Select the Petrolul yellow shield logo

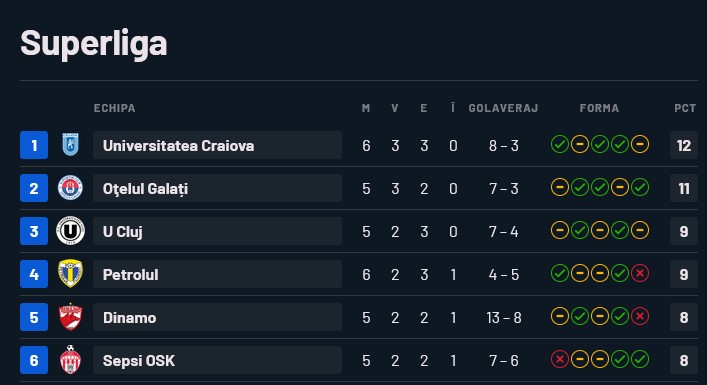coord(70,274)
